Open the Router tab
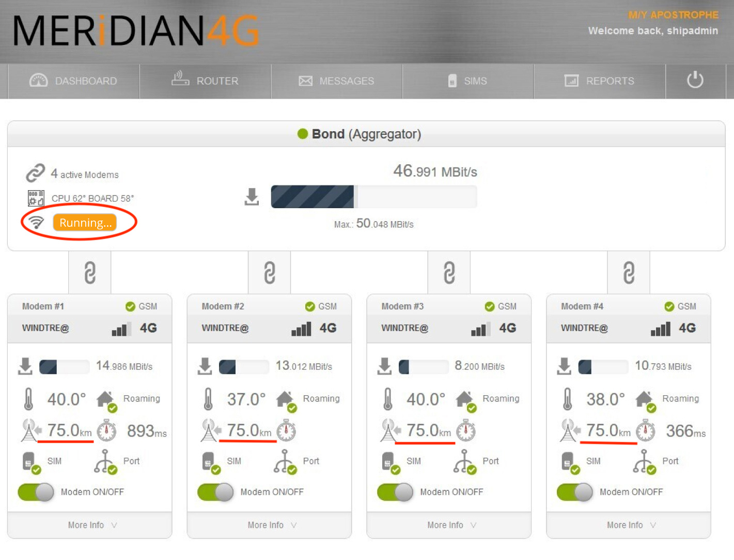Viewport: 734px width, 560px height. click(205, 81)
